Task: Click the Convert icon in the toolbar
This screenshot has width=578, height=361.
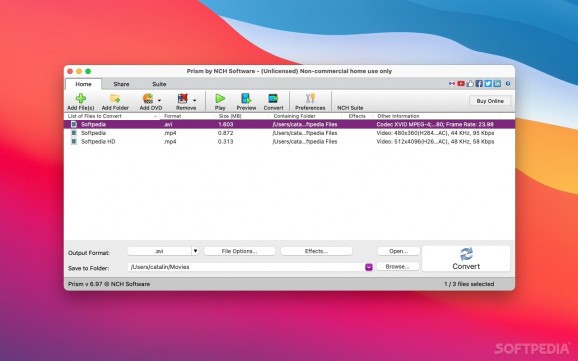Action: pyautogui.click(x=273, y=98)
